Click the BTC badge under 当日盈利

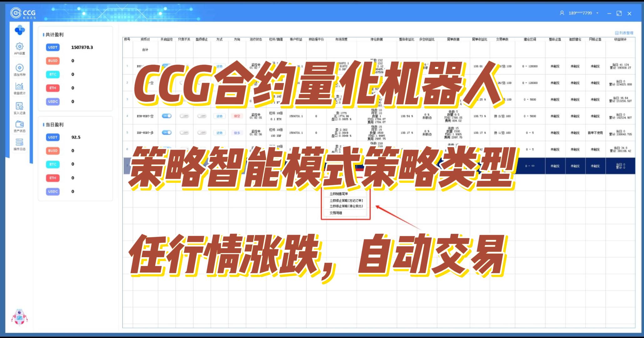point(53,164)
